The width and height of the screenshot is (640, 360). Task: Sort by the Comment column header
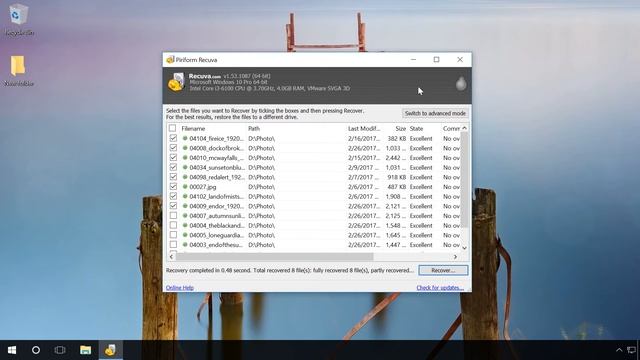pyautogui.click(x=451, y=128)
